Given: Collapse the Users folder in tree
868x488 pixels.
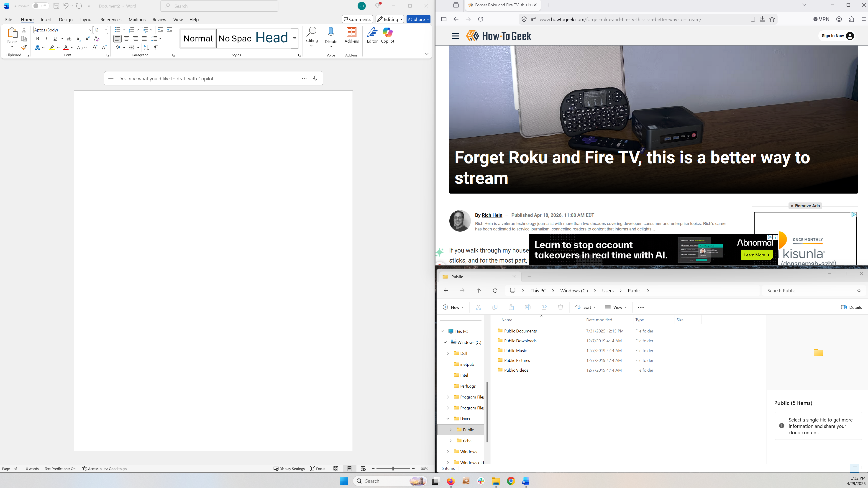Looking at the screenshot, I should click(x=448, y=419).
